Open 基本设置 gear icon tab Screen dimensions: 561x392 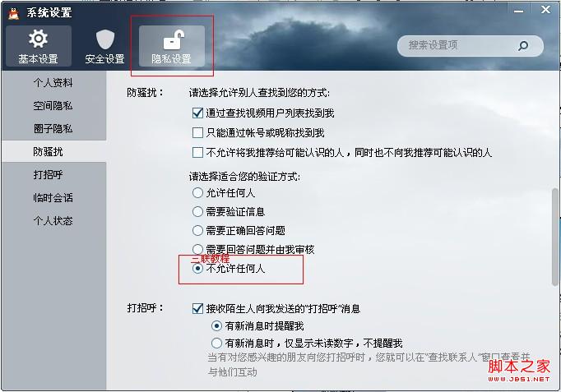click(39, 46)
